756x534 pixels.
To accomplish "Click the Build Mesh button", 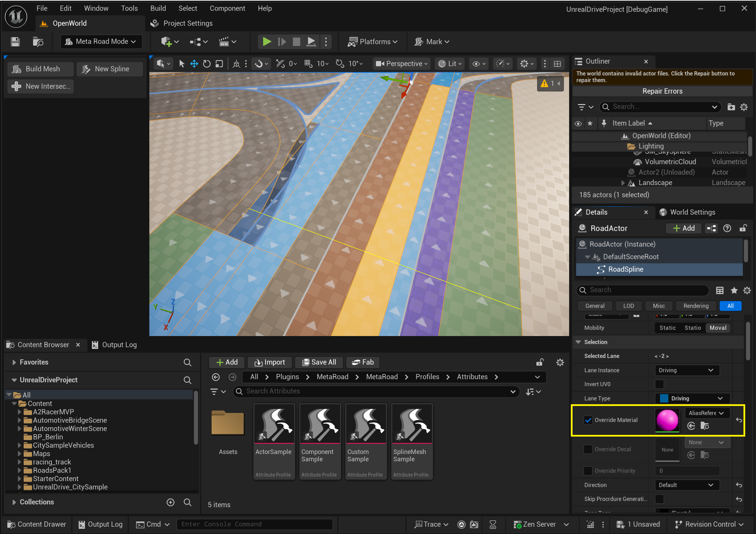I will click(x=40, y=69).
